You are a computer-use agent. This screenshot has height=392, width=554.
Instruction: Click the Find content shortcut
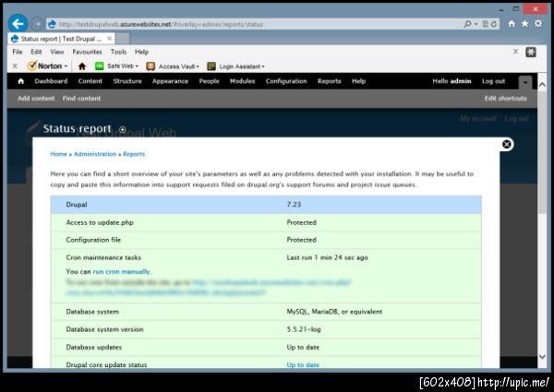(81, 99)
